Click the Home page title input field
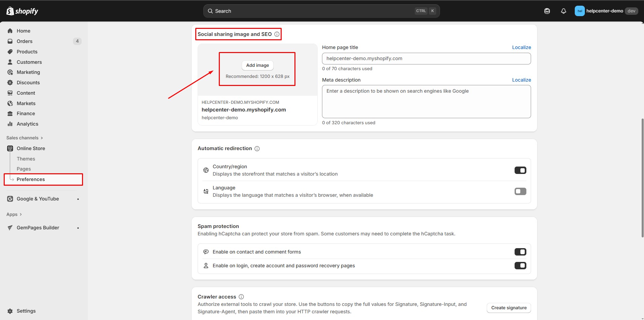 coord(426,58)
